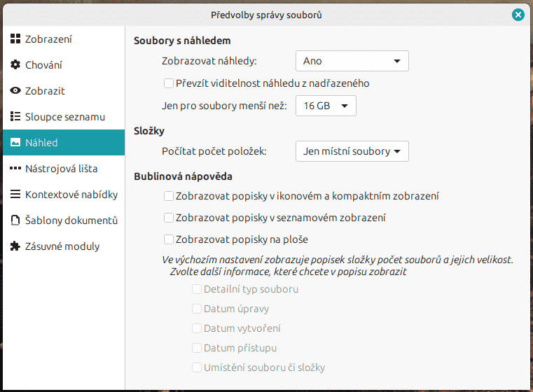
Task: Switch to the Chování tab label
Action: 43,65
